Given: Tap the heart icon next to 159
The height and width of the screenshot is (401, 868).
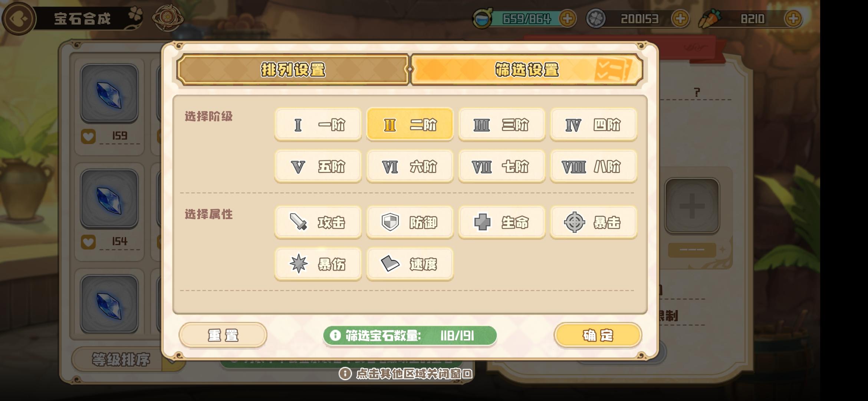Looking at the screenshot, I should [x=88, y=136].
